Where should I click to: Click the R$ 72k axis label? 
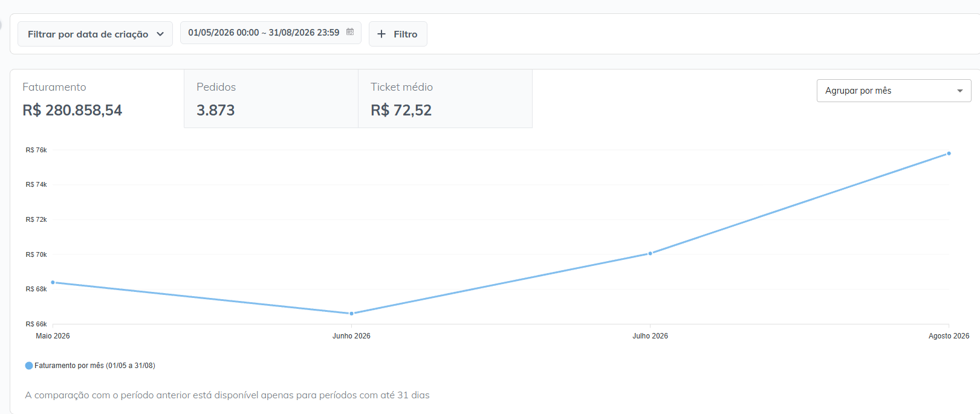36,219
